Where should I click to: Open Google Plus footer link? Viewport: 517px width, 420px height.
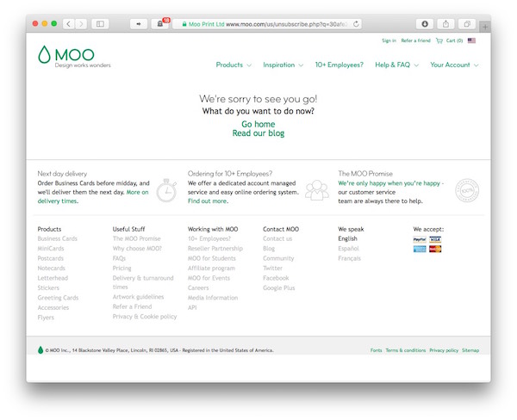[x=279, y=288]
